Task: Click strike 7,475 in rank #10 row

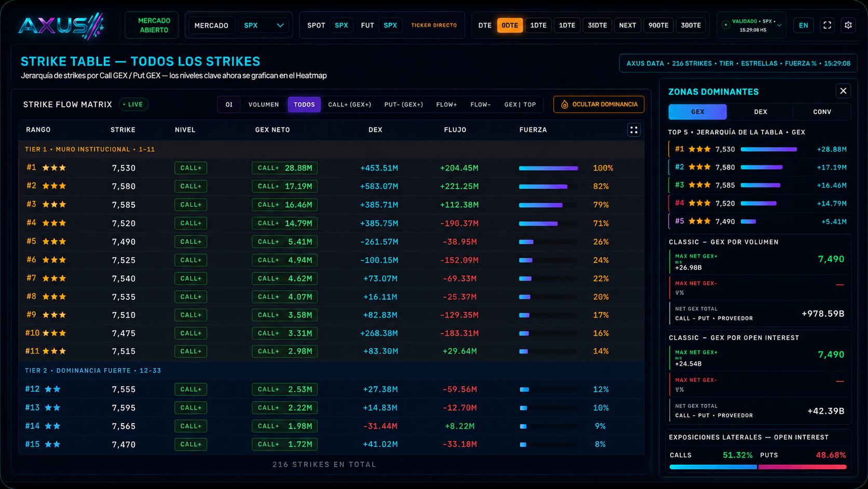Action: tap(124, 333)
